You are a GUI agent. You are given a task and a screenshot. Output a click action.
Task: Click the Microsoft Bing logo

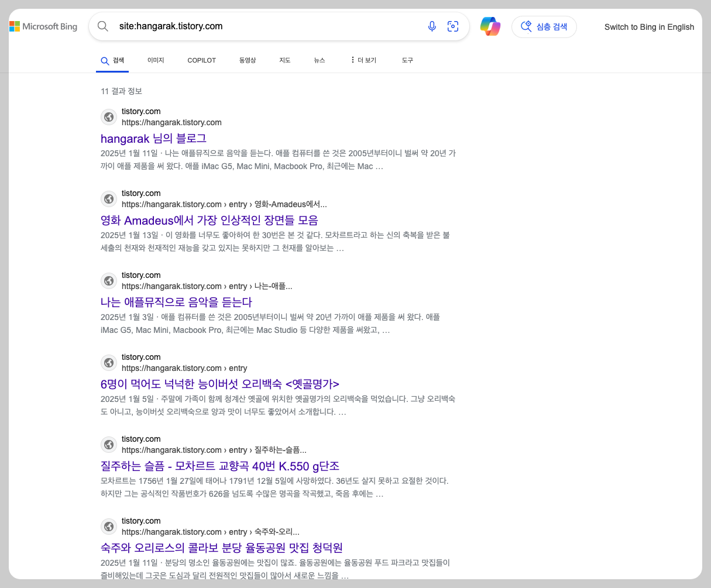point(43,26)
